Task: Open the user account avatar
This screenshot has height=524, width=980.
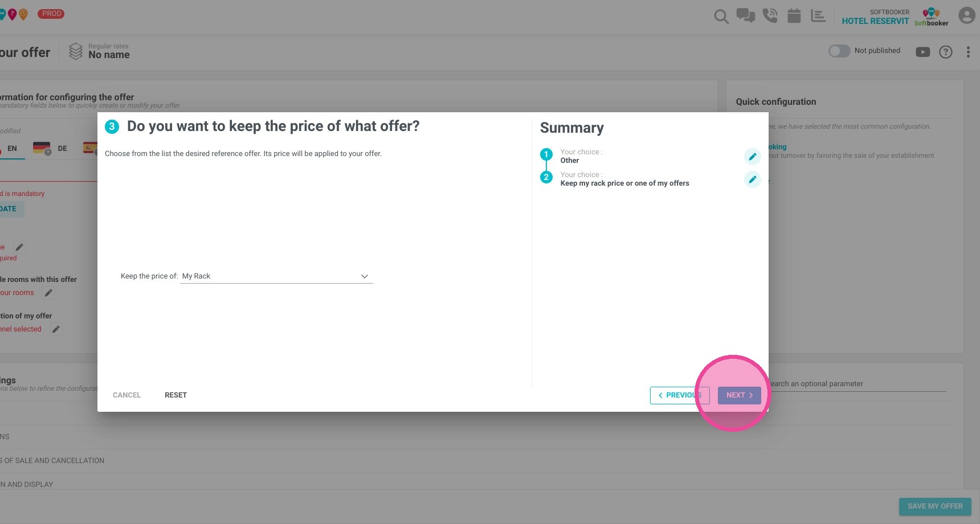Action: point(966,15)
